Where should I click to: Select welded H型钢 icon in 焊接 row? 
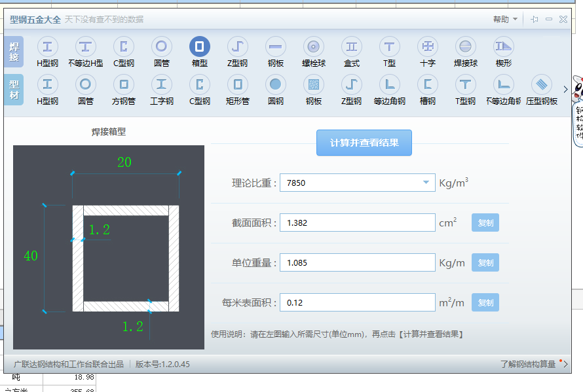(x=48, y=46)
